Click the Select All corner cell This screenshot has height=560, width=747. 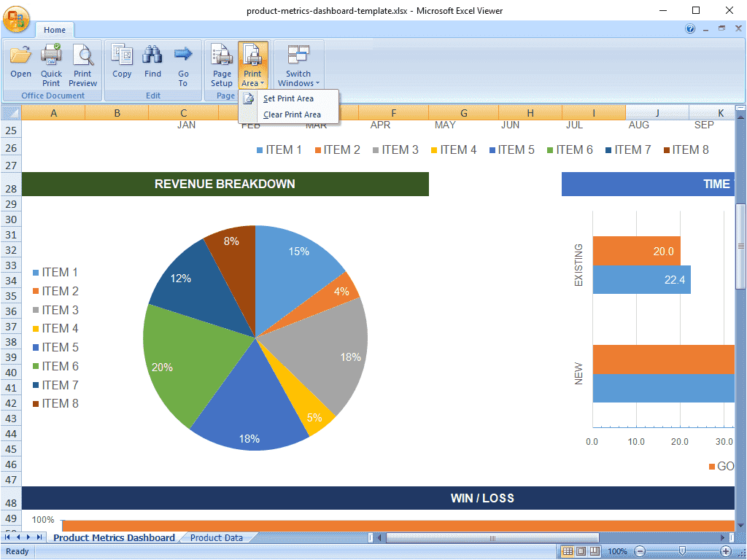tap(11, 113)
